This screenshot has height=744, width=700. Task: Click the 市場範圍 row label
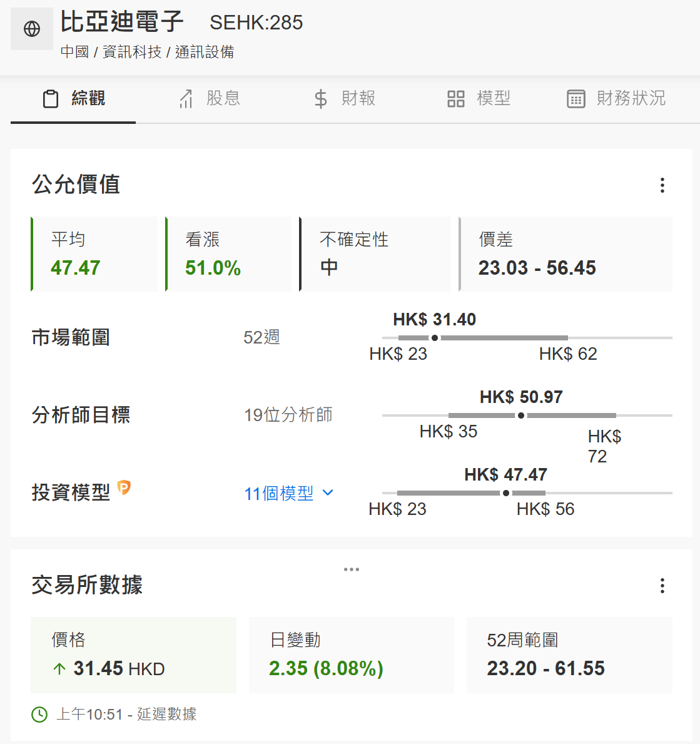click(71, 337)
